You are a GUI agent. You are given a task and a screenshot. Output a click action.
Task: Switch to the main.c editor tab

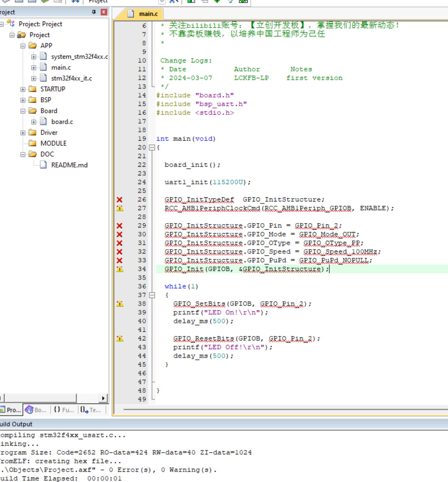click(148, 14)
